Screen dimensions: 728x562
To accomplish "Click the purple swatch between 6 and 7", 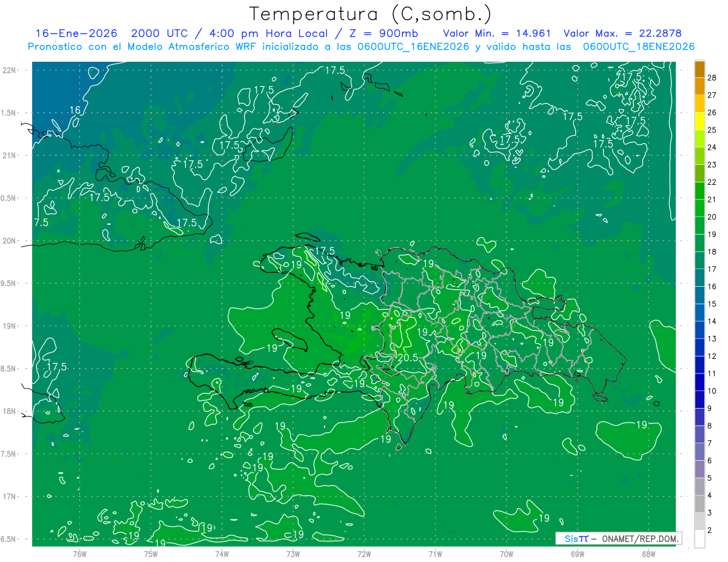I will pos(699,452).
